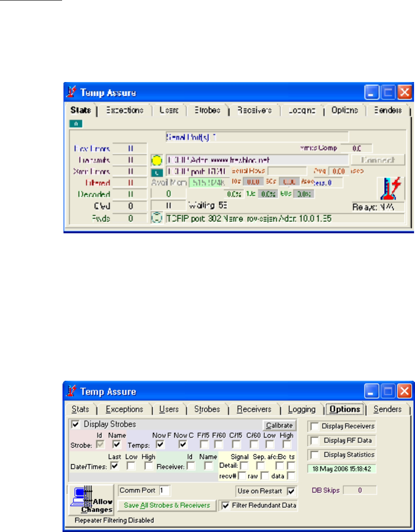
Task: Enable the Display Statistics checkbox
Action: pyautogui.click(x=315, y=455)
